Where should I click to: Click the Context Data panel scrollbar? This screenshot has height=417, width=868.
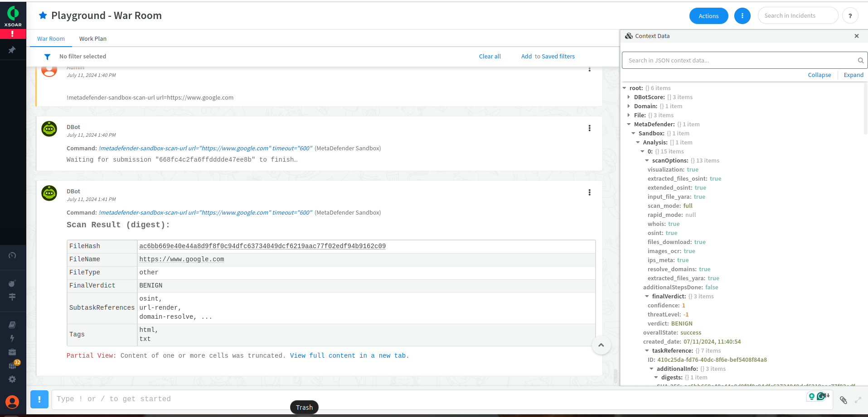point(866,109)
